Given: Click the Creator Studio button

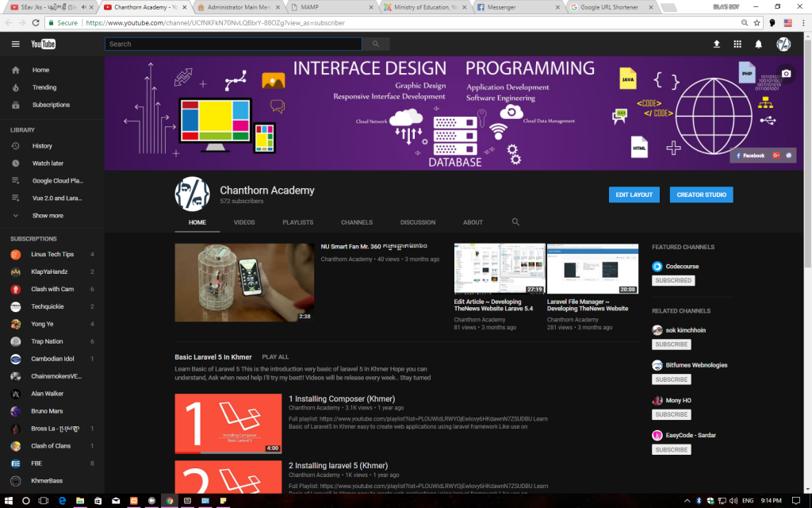Looking at the screenshot, I should (x=701, y=194).
